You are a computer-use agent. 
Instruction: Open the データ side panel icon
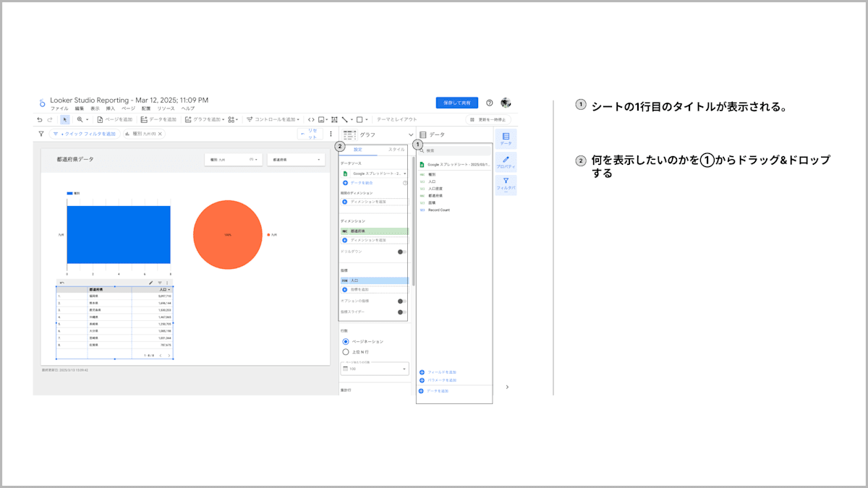(506, 138)
